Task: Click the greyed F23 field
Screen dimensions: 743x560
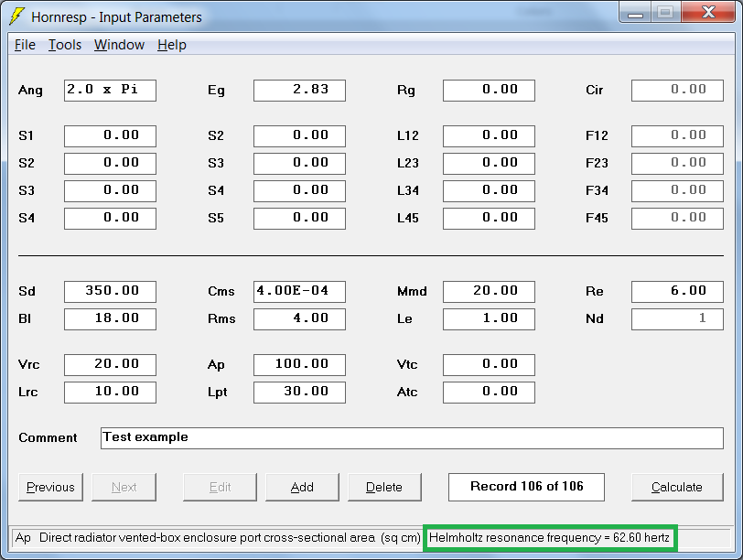Action: [677, 164]
